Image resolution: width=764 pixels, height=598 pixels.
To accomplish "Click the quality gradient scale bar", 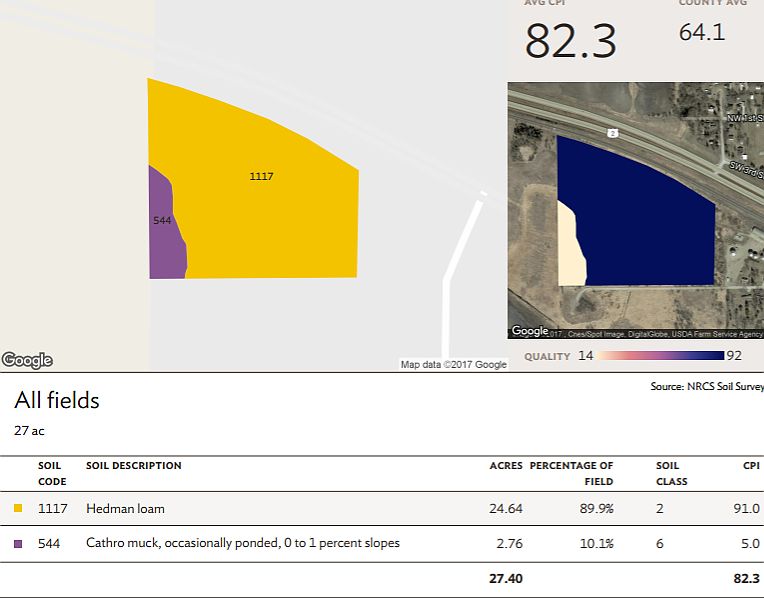I will (660, 356).
